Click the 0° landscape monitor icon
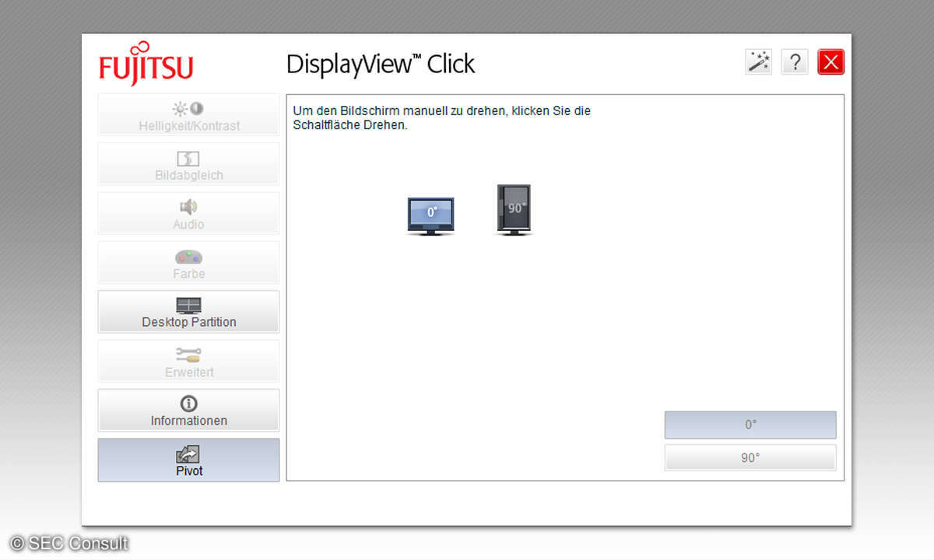The width and height of the screenshot is (934, 560). [430, 216]
